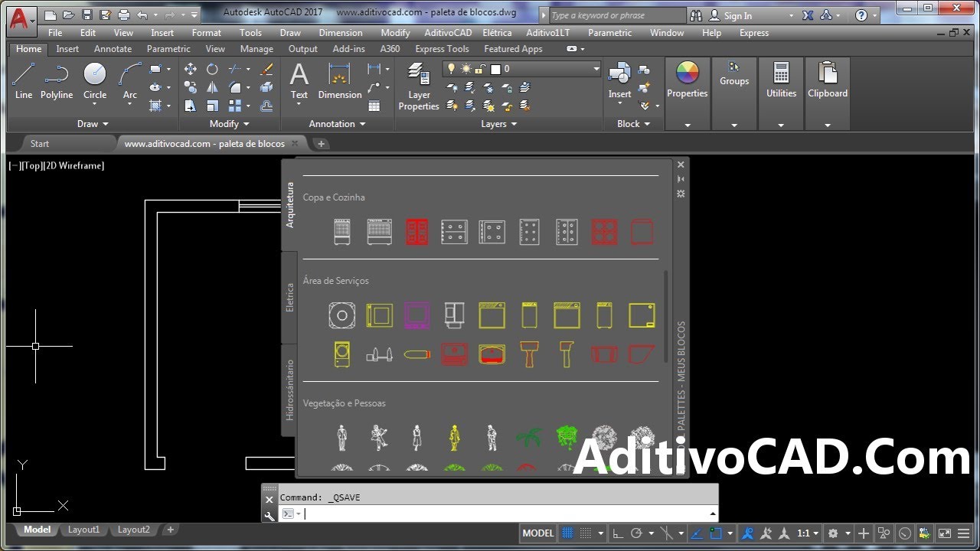Toggle snap mode in status bar
Image resolution: width=980 pixels, height=551 pixels.
coord(586,533)
